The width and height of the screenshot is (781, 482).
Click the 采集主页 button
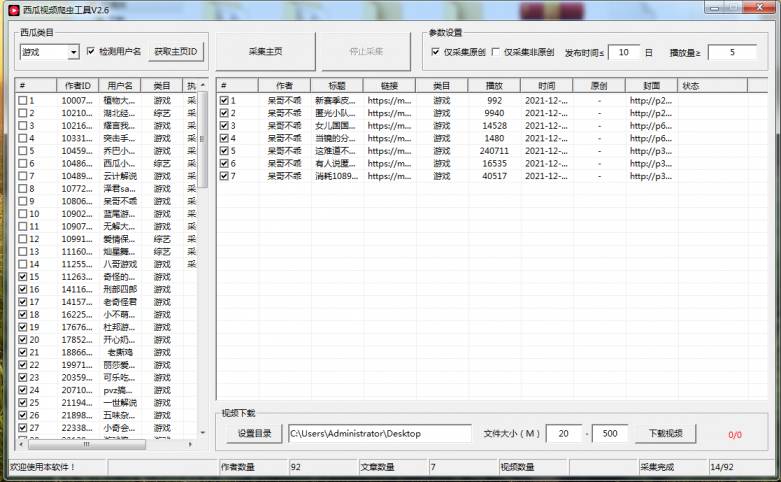[x=265, y=51]
